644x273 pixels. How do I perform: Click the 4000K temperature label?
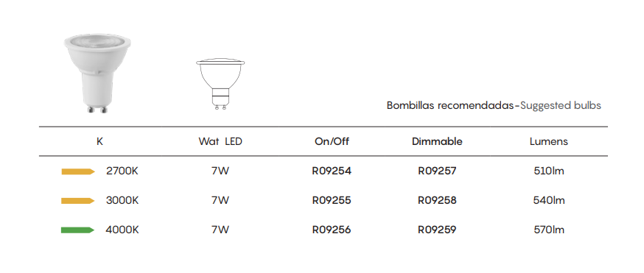tap(122, 230)
